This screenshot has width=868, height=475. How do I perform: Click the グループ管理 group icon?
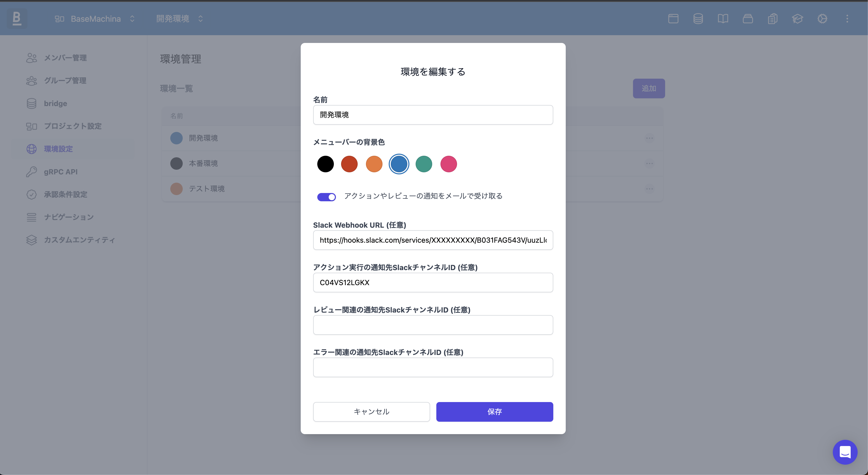(31, 80)
